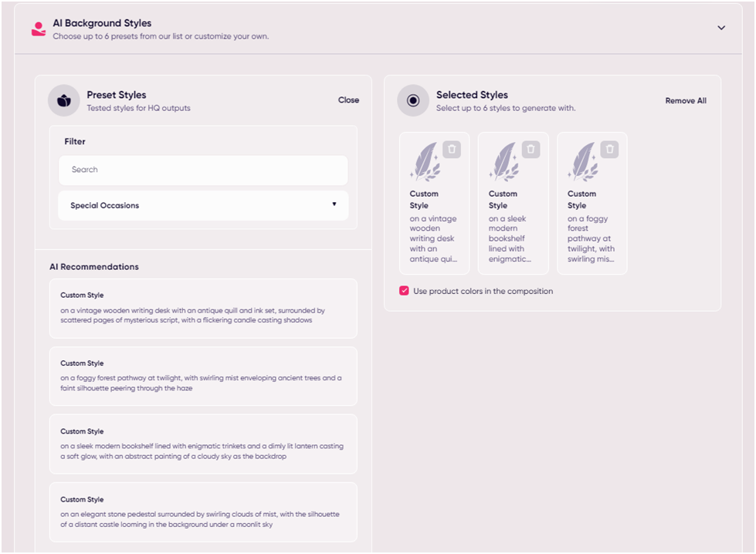The image size is (756, 554).
Task: Collapse the AI Background Styles section chevron
Action: [x=721, y=28]
